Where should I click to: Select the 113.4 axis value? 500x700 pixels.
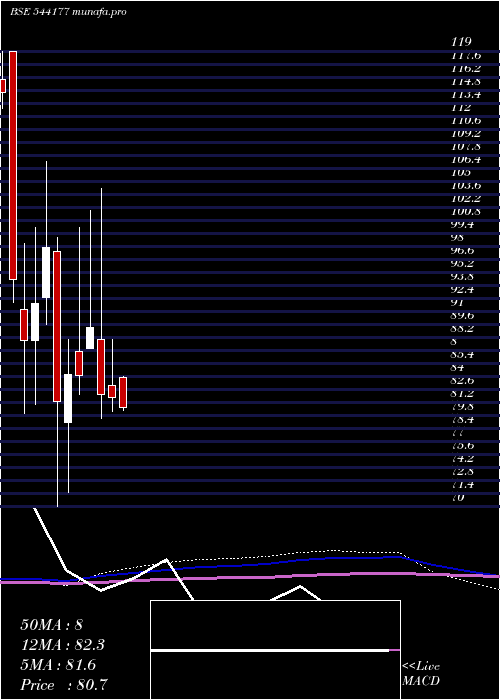[466, 94]
